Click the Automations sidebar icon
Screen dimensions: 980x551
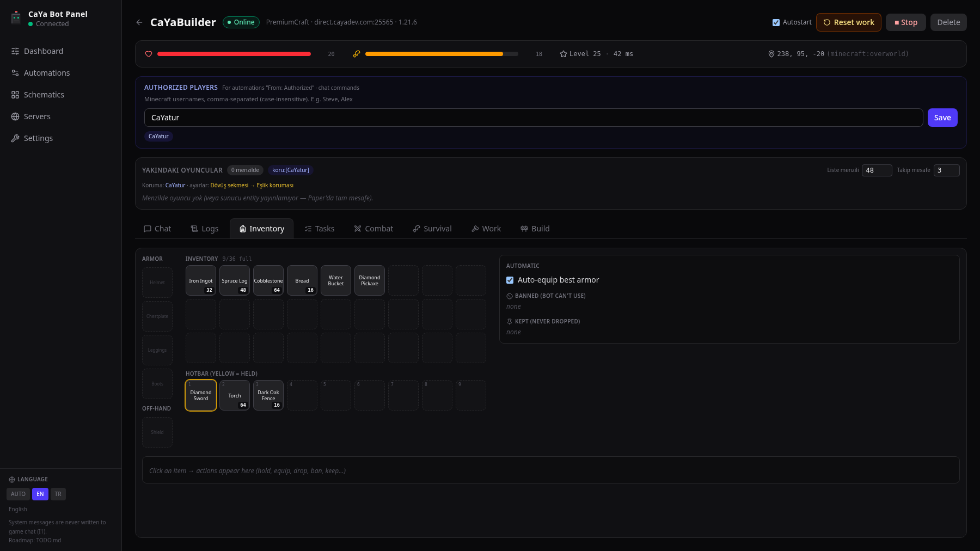[15, 73]
